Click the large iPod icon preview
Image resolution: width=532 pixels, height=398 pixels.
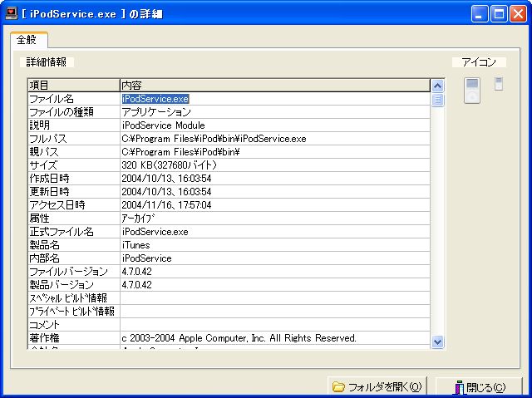pos(472,91)
